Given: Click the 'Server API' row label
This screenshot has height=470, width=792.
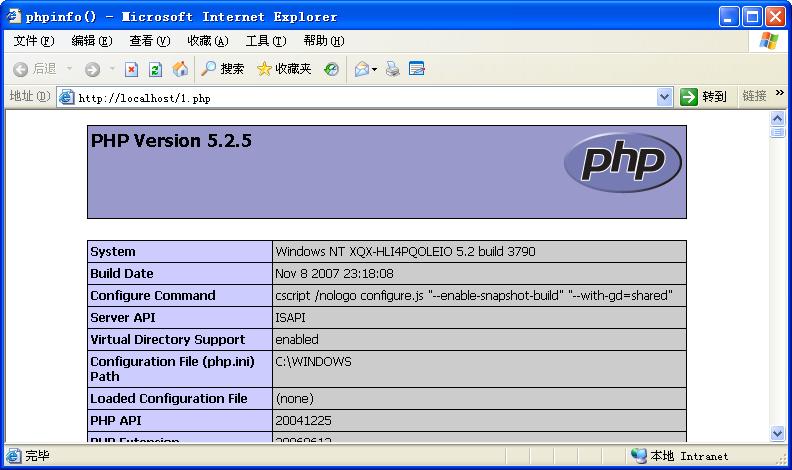Looking at the screenshot, I should (x=123, y=318).
